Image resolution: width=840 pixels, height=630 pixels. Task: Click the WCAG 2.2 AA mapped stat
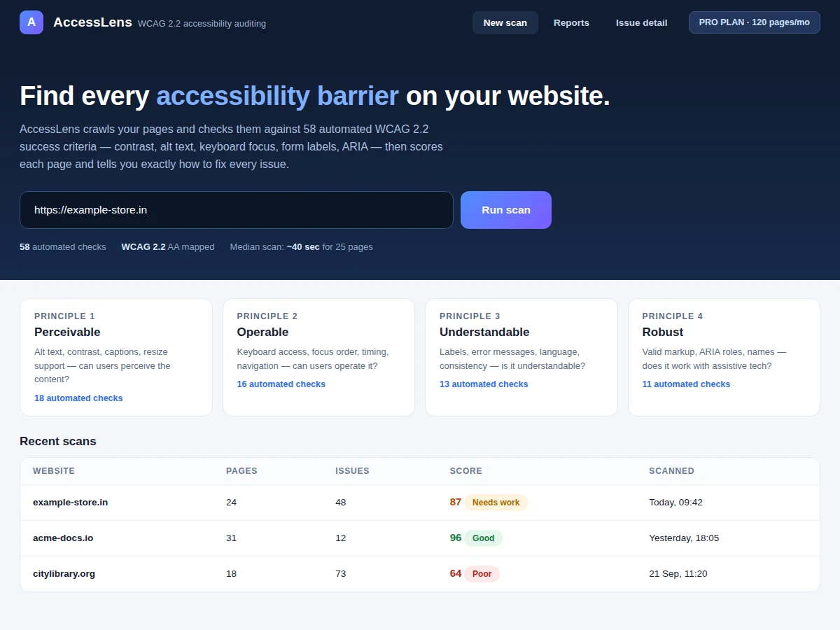168,247
